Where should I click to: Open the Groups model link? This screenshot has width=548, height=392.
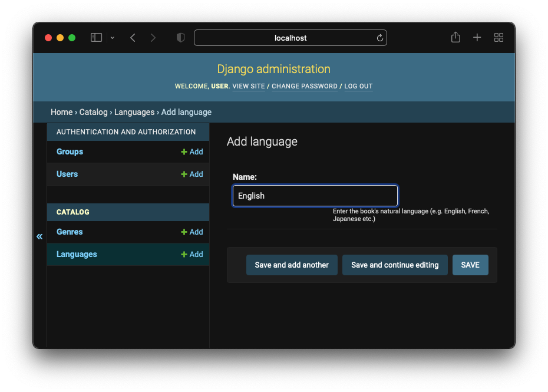click(70, 151)
